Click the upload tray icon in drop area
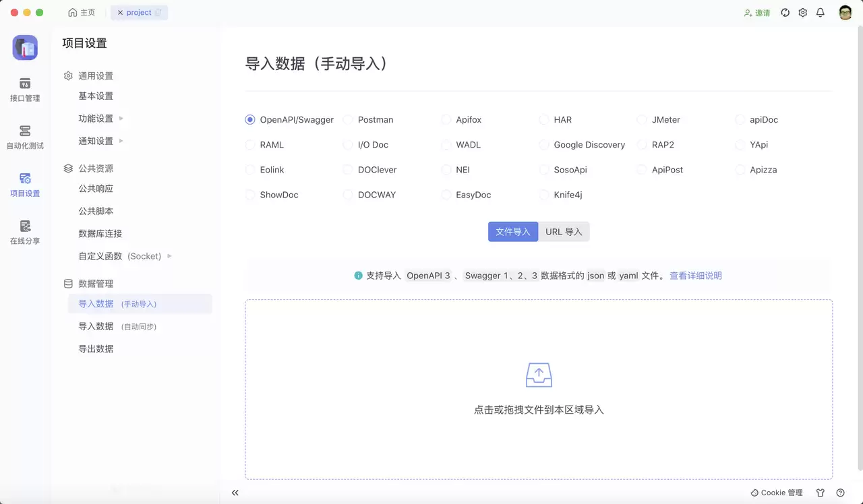 539,375
